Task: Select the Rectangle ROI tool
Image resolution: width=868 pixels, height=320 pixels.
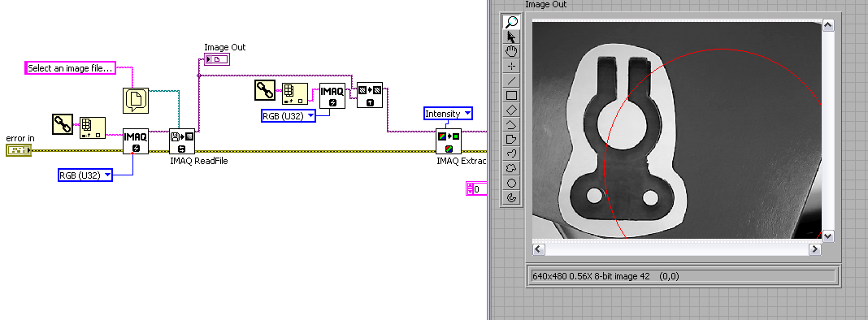Action: click(x=511, y=95)
